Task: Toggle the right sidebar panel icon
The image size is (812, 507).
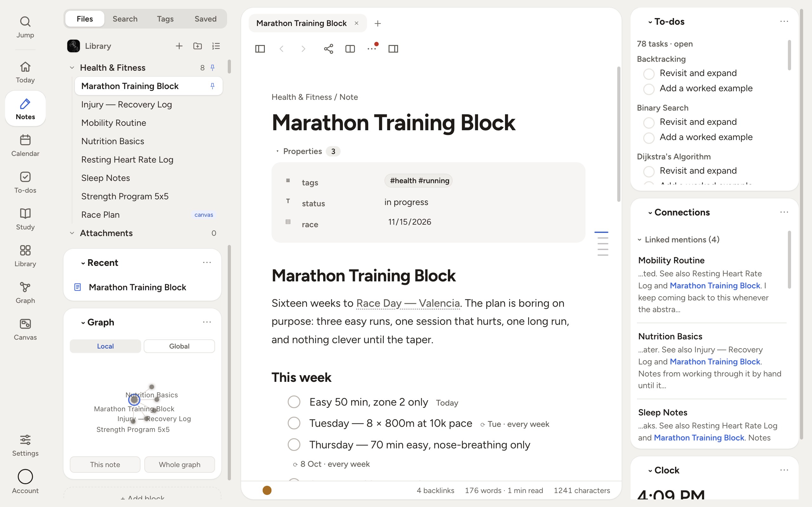Action: (393, 49)
